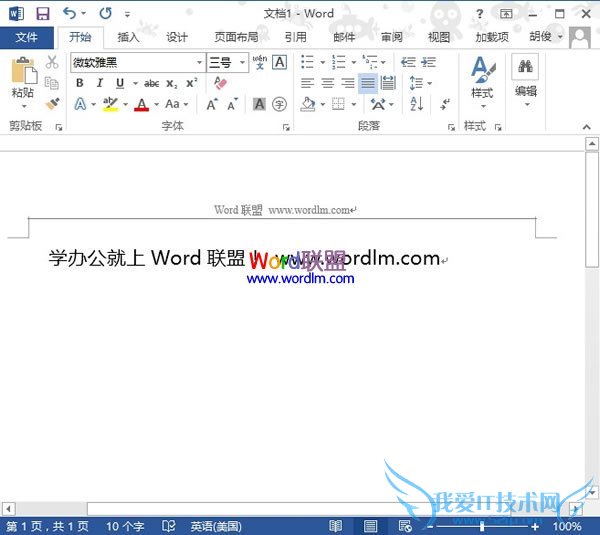This screenshot has width=600, height=535.
Task: Expand underline style dropdown arrow
Action: (x=135, y=83)
